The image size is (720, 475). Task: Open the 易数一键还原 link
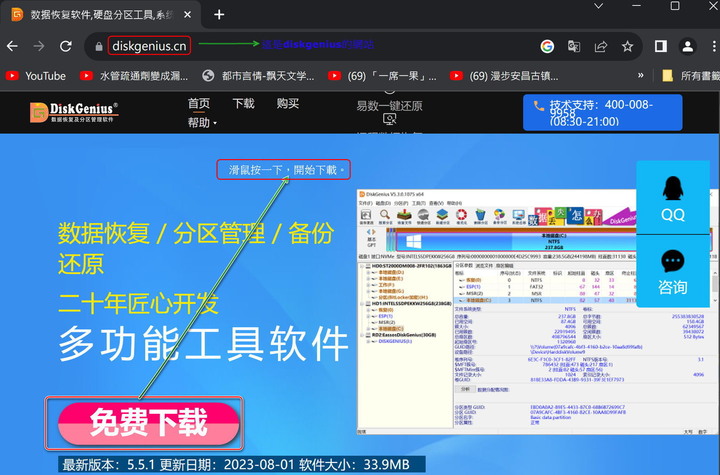[x=389, y=106]
